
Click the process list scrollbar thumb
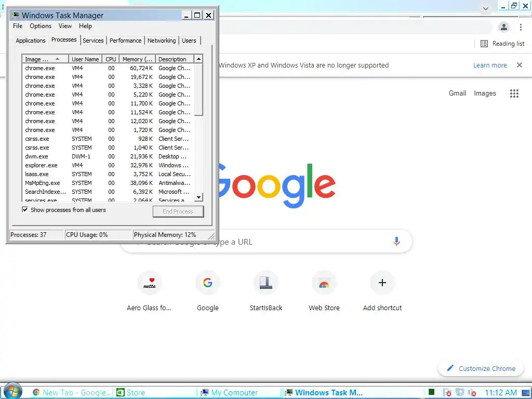199,89
